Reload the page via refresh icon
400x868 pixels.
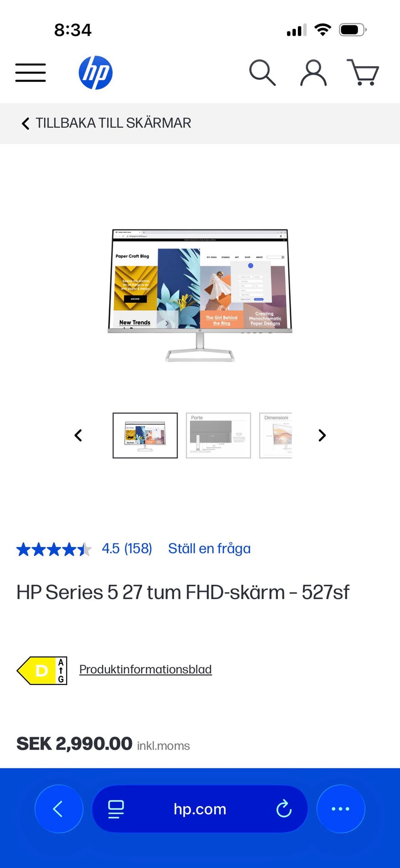pos(284,809)
